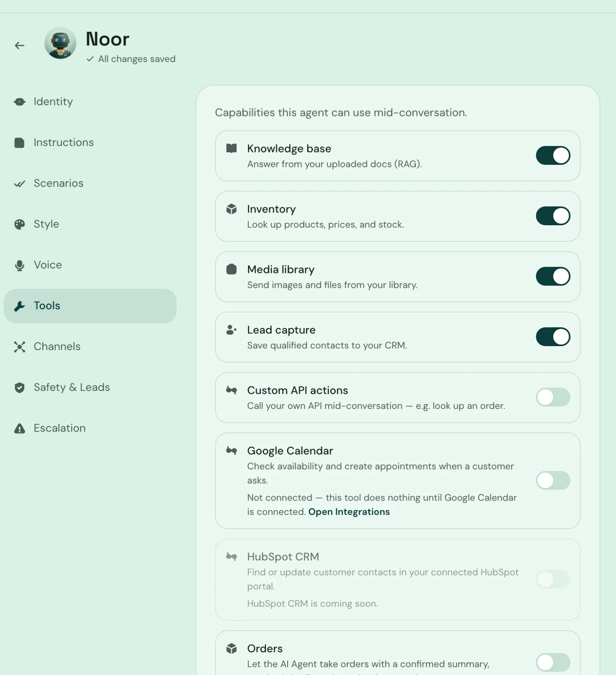Screen dimensions: 616x675
Task: Click the Knowledge base book icon
Action: [231, 149]
